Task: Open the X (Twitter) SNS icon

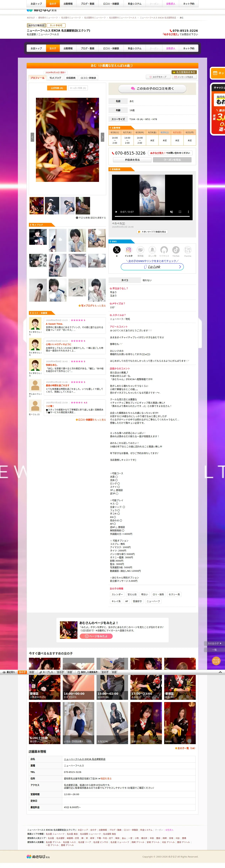Action: (117, 250)
